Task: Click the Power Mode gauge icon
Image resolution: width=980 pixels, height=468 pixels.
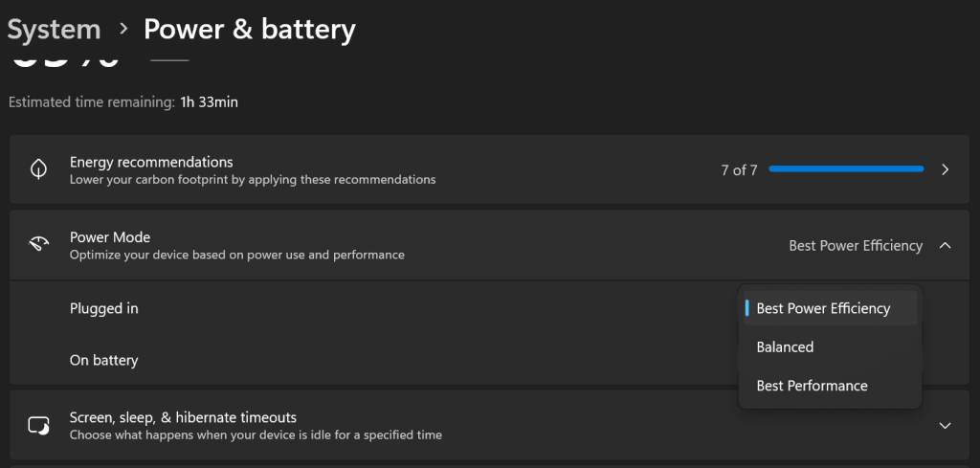Action: tap(39, 245)
